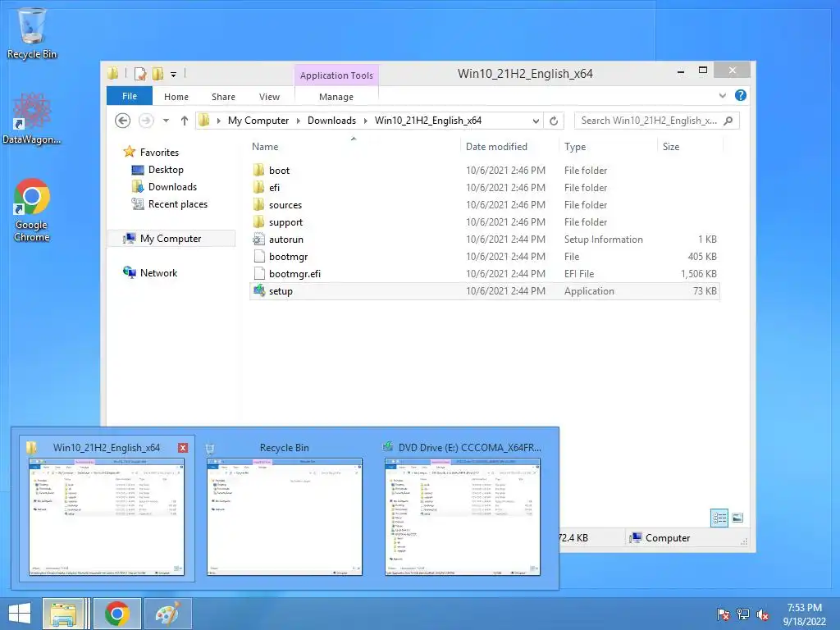Select the sources folder icon
Screen dimensions: 840x630
pos(258,204)
